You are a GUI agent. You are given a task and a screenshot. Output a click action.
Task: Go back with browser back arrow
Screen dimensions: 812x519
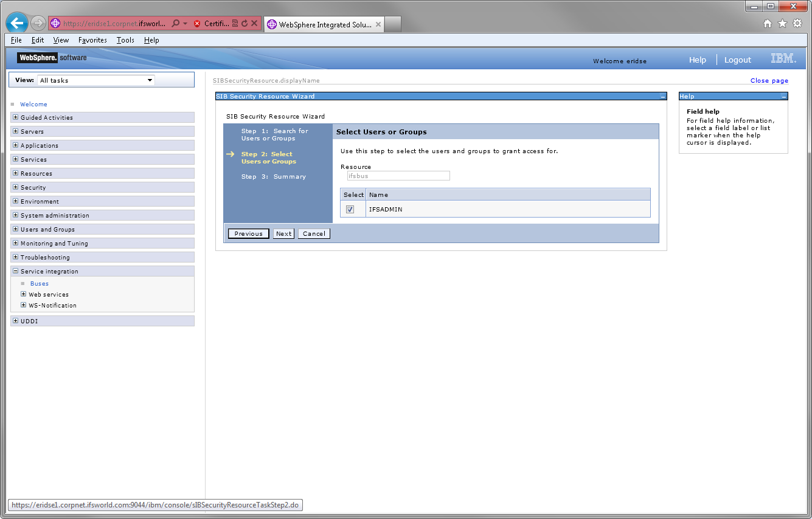click(16, 23)
